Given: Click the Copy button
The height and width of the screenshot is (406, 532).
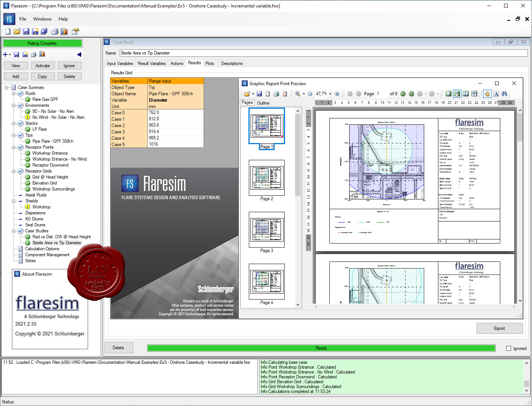Looking at the screenshot, I should coord(43,77).
